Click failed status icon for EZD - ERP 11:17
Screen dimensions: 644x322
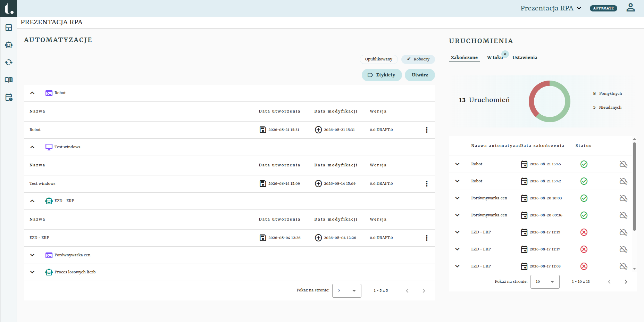pyautogui.click(x=584, y=249)
